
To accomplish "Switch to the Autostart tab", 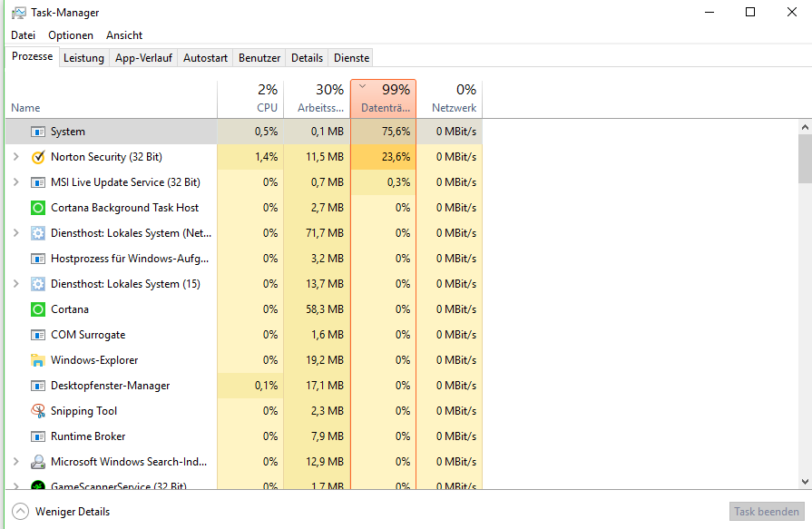I will click(205, 58).
